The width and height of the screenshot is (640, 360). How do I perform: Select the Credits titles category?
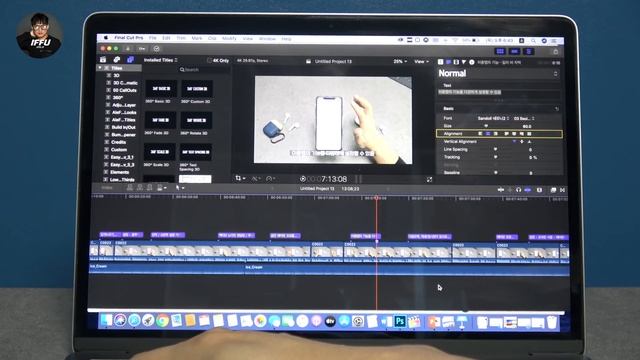(x=118, y=142)
